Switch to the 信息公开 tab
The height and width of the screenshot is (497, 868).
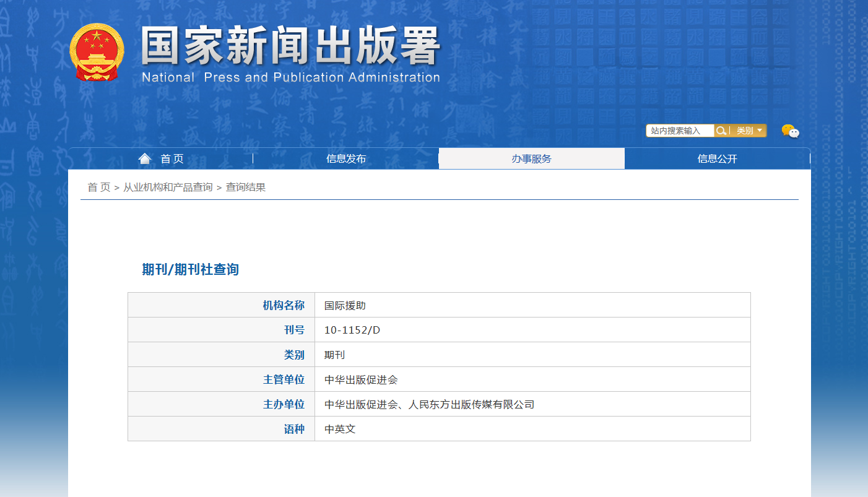click(718, 158)
